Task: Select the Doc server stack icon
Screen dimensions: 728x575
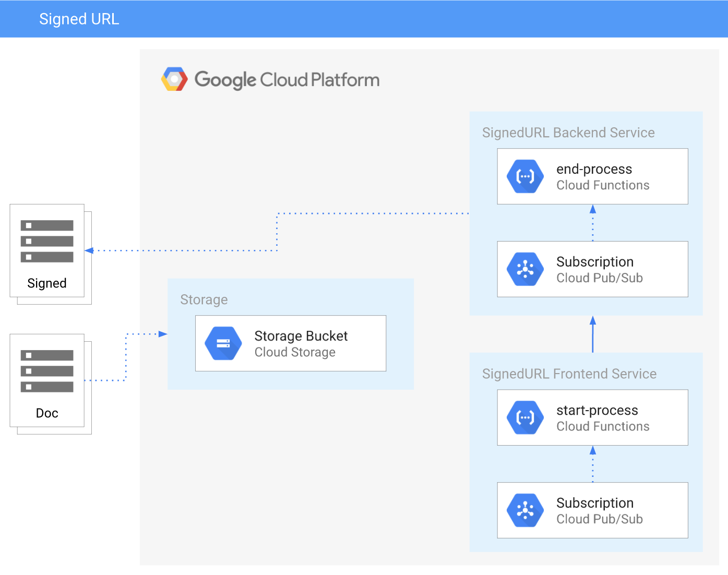Action: (47, 371)
